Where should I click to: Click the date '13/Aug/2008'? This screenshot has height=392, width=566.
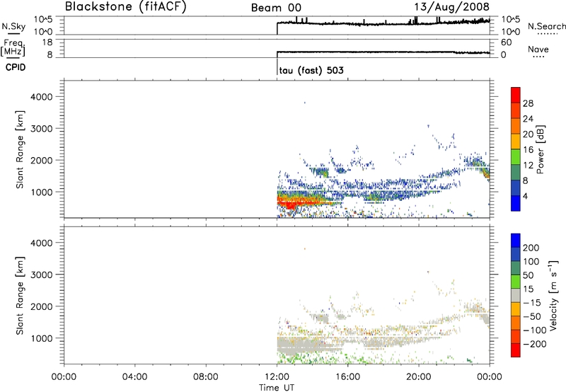tap(451, 6)
